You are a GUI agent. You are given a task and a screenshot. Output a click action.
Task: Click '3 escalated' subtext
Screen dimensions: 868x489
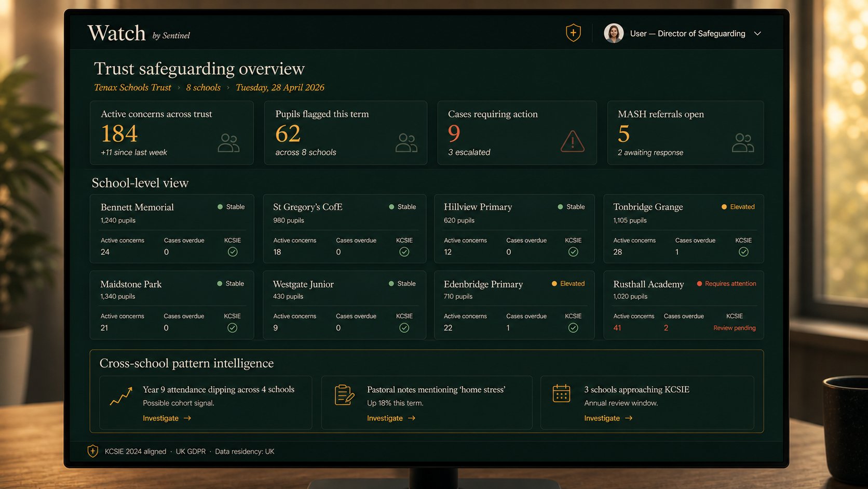click(469, 152)
